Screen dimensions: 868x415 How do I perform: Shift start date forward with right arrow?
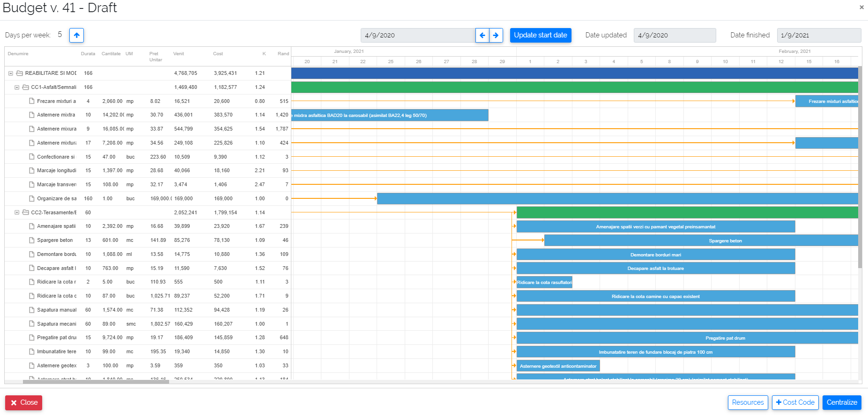pyautogui.click(x=496, y=35)
